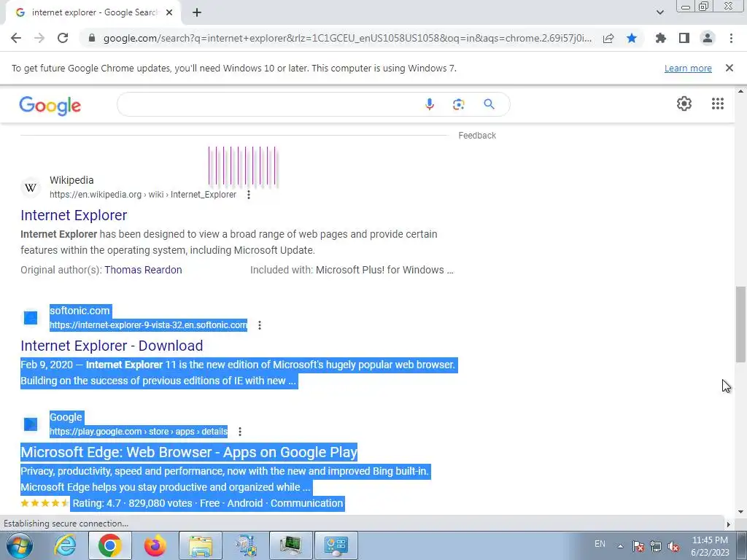Launch Firefox from taskbar
Viewport: 747px width, 560px height.
pyautogui.click(x=155, y=545)
